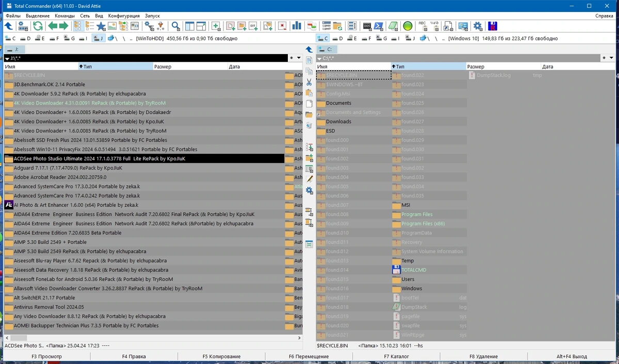Go back with the green left arrow
619x364 pixels.
(x=52, y=26)
